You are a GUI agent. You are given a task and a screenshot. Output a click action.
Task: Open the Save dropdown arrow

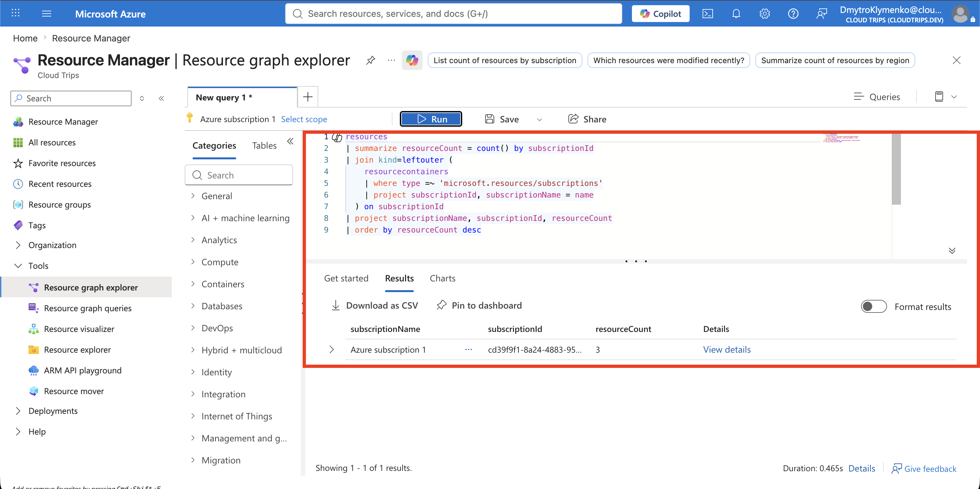tap(539, 119)
